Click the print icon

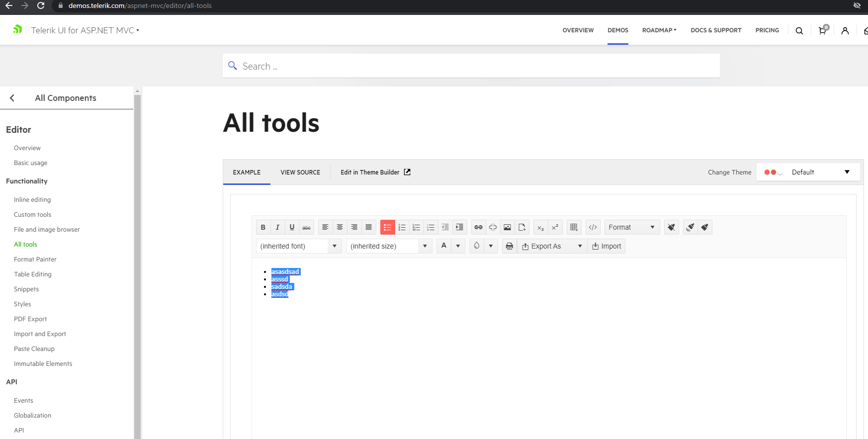[509, 246]
